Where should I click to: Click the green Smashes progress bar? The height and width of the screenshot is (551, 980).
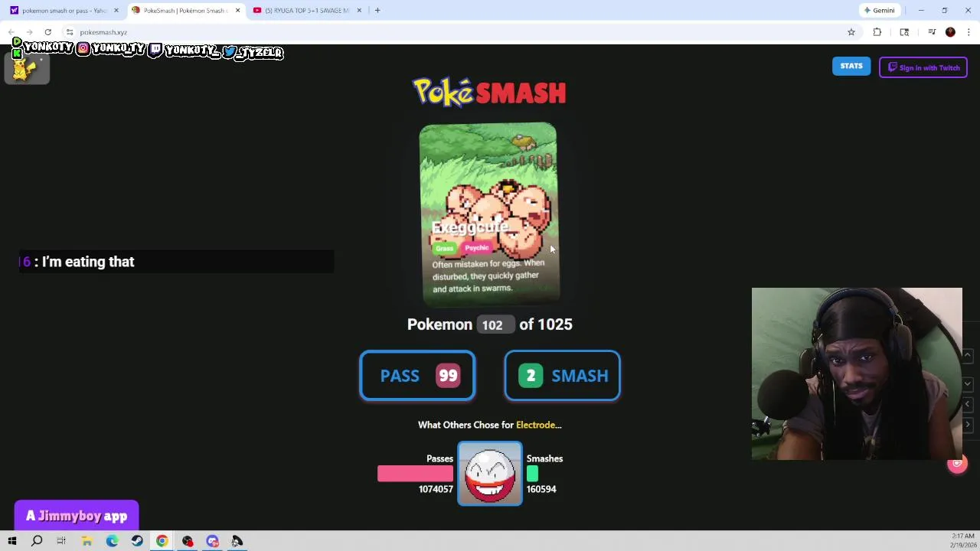pyautogui.click(x=532, y=474)
